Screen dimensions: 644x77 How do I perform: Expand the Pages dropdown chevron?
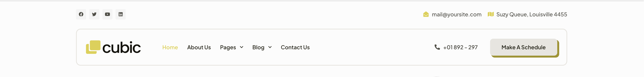pyautogui.click(x=241, y=47)
